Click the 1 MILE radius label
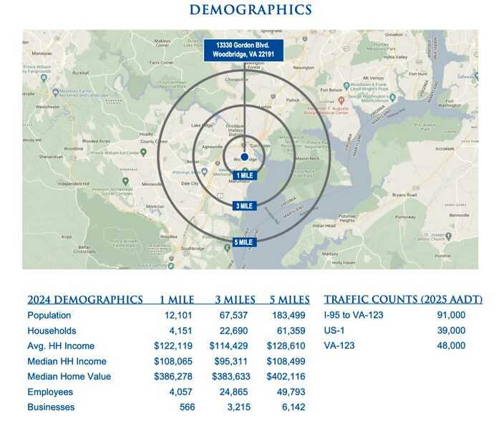This screenshot has height=421, width=504. 245,175
